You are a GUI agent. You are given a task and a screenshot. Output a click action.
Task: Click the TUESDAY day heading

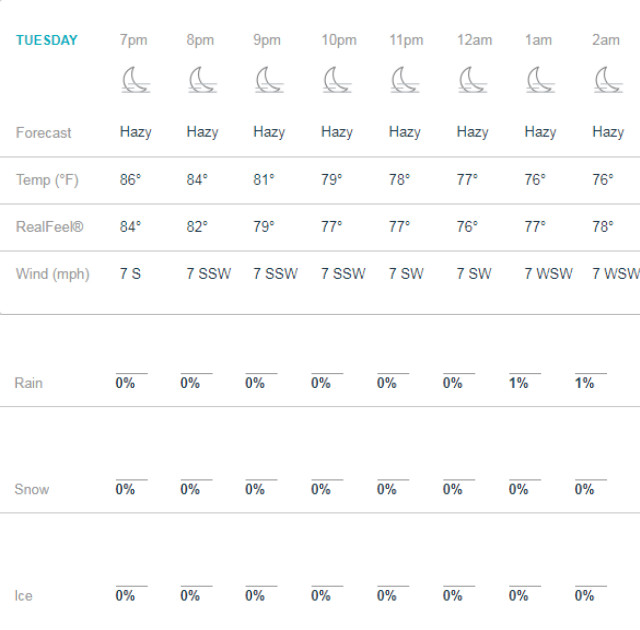tap(47, 40)
